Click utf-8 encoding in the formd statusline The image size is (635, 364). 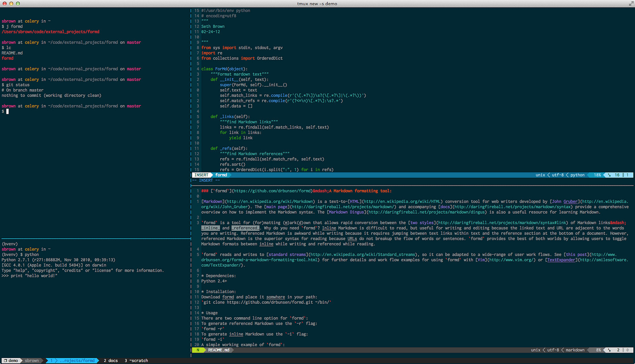[558, 175]
